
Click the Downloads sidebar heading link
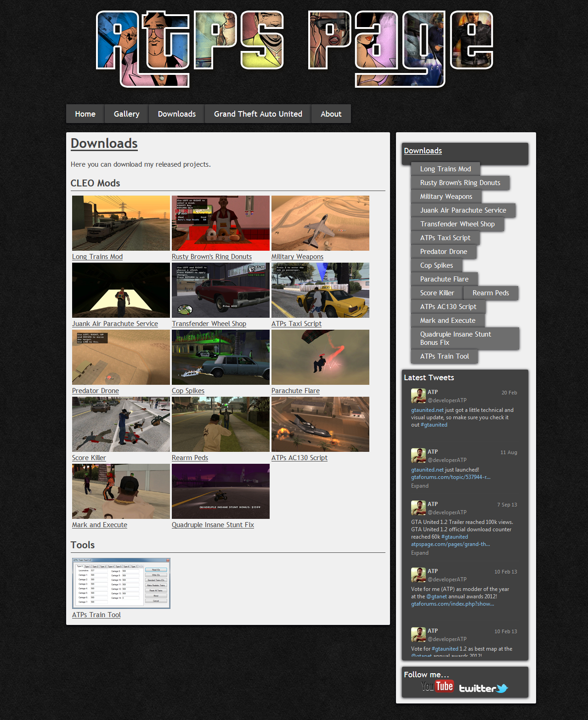pyautogui.click(x=423, y=151)
